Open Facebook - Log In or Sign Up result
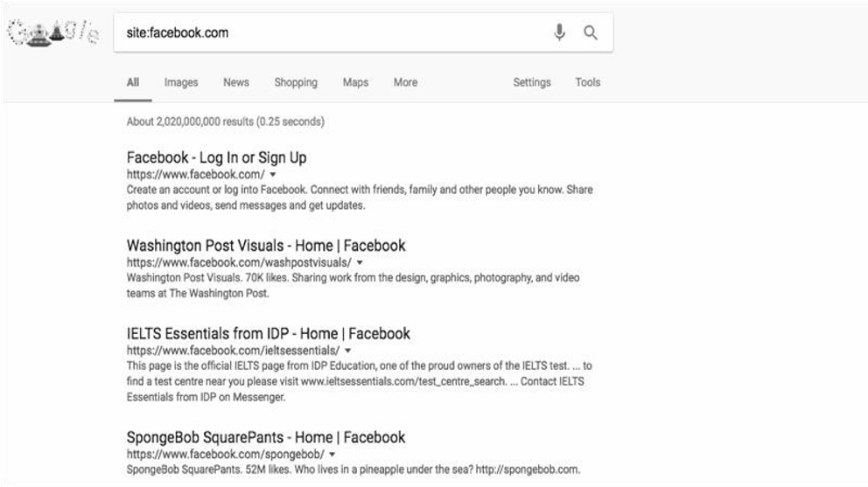The width and height of the screenshot is (868, 487). [216, 157]
